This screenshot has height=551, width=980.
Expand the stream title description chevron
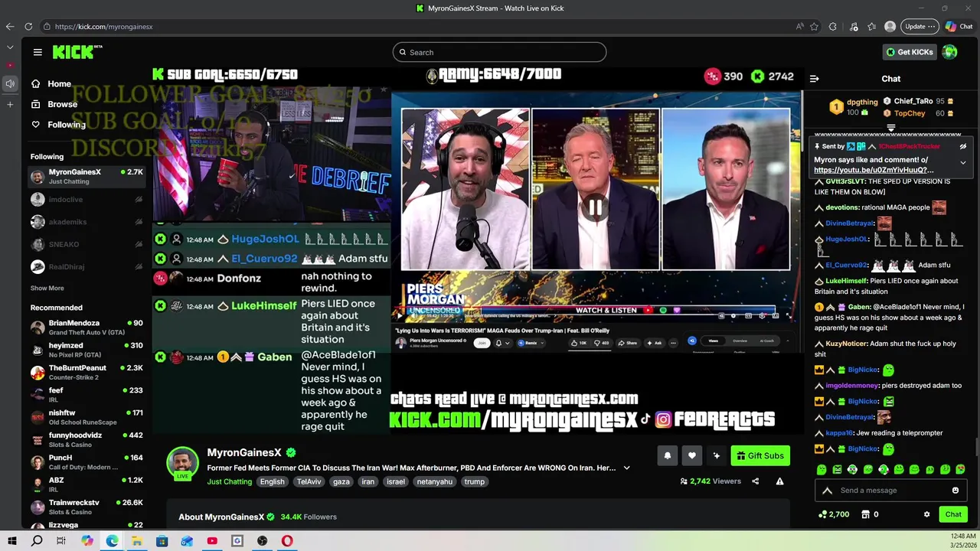pyautogui.click(x=626, y=468)
